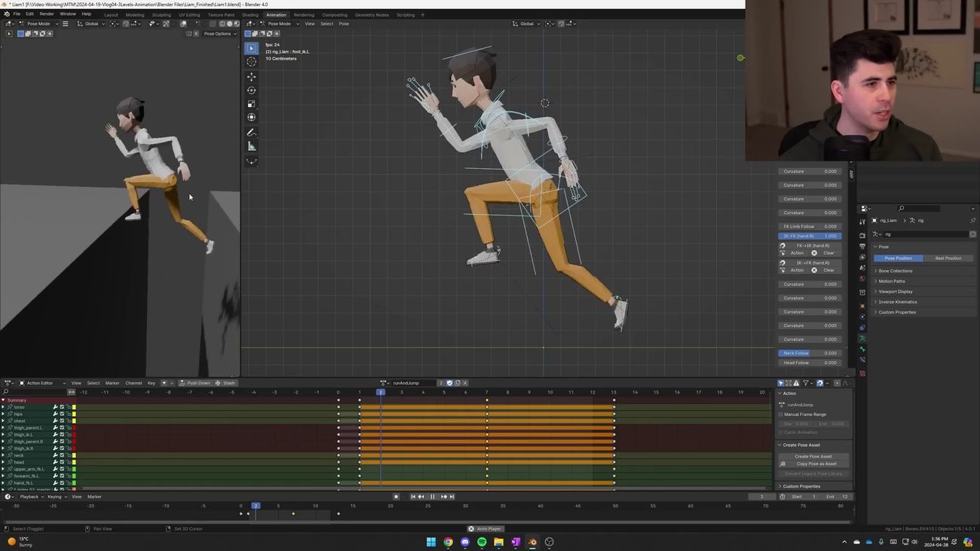Select the 3D Cursor tool
980x551 pixels.
[x=252, y=62]
